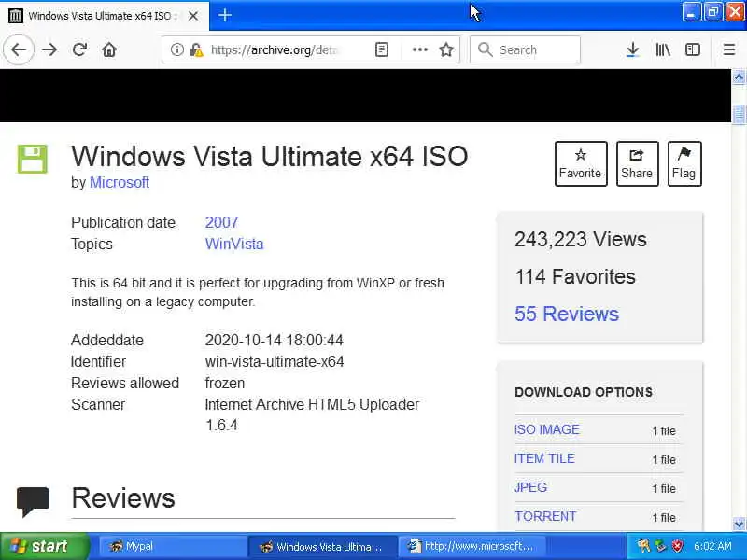Click the identifier win-vista-ultimate-x64 text
The width and height of the screenshot is (747, 560).
coord(275,361)
